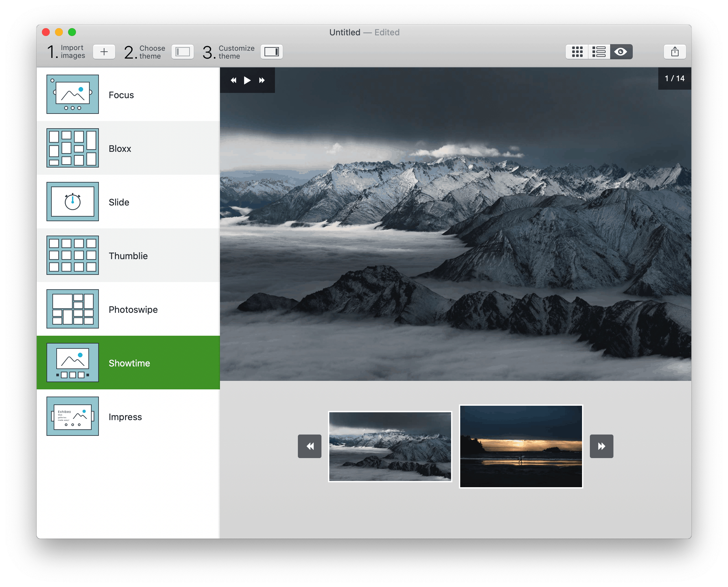728x587 pixels.
Task: Toggle the Customize theme right sidebar panel
Action: [x=271, y=52]
